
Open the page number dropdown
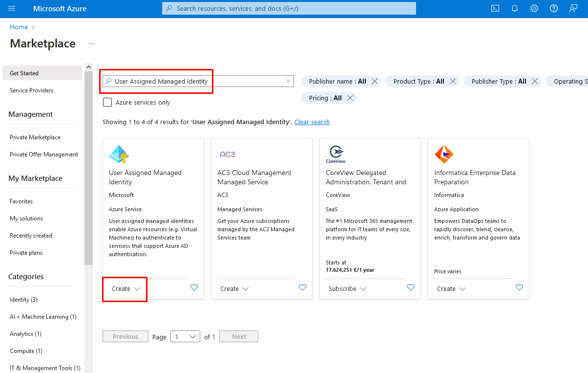186,336
